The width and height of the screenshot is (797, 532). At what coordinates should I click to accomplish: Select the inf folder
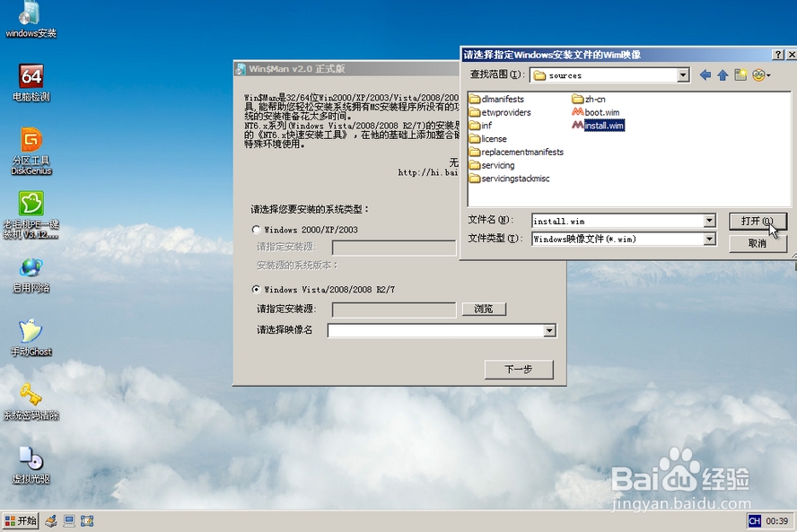[481, 126]
